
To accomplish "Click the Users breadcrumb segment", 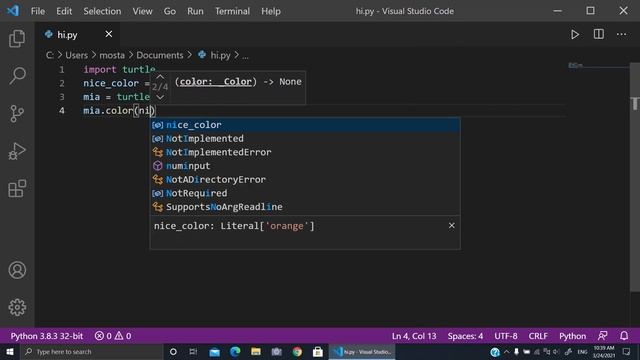I will [x=76, y=55].
